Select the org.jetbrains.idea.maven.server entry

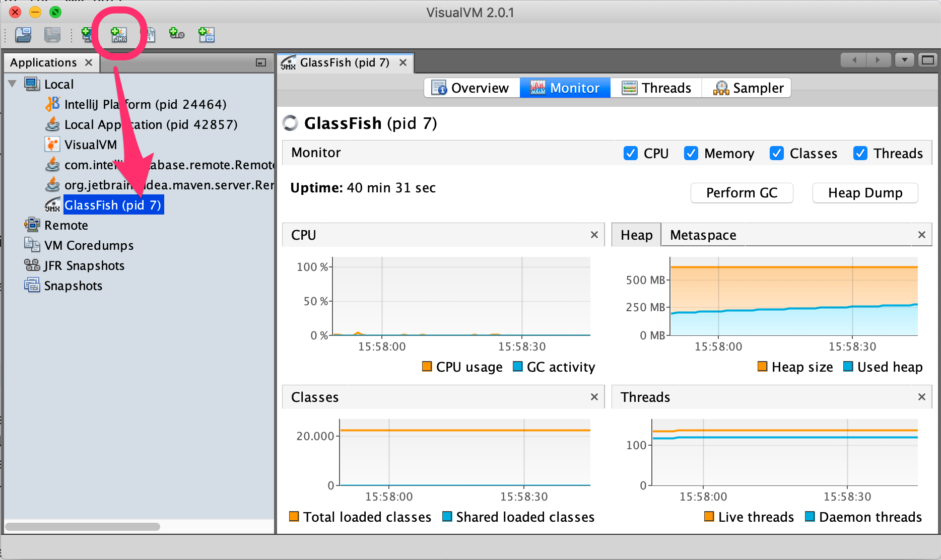169,185
